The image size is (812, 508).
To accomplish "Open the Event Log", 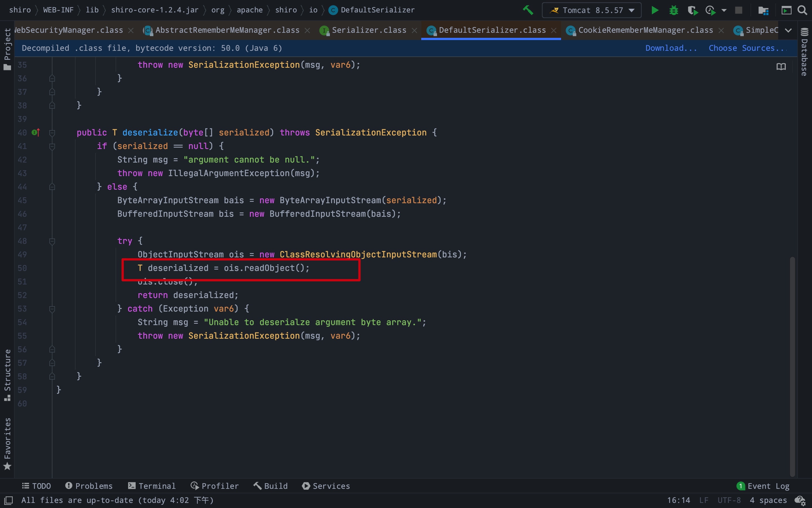I will [763, 486].
